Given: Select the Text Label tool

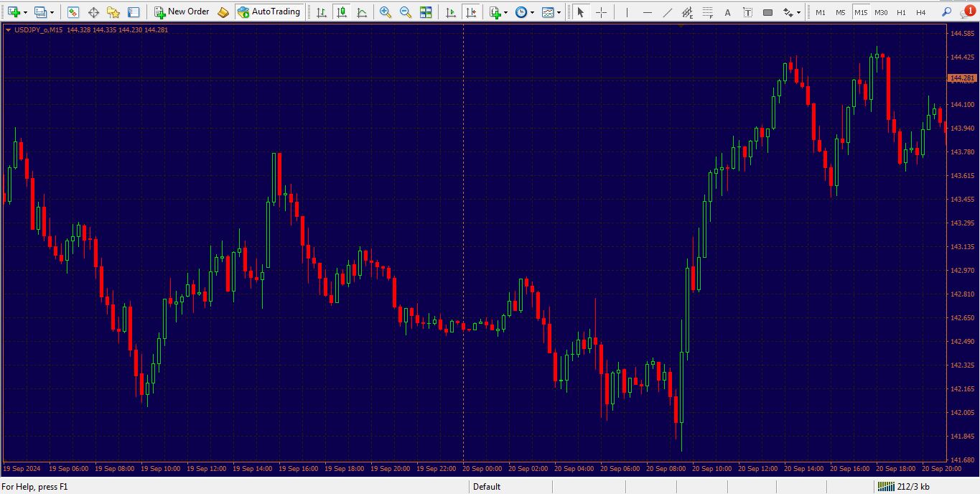Looking at the screenshot, I should coord(747,12).
